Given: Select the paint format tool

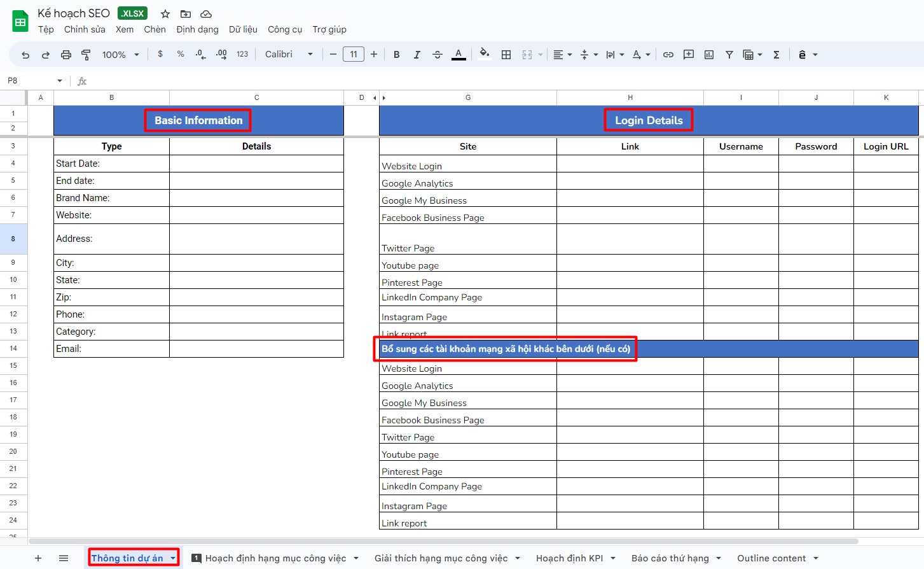Looking at the screenshot, I should [x=86, y=55].
